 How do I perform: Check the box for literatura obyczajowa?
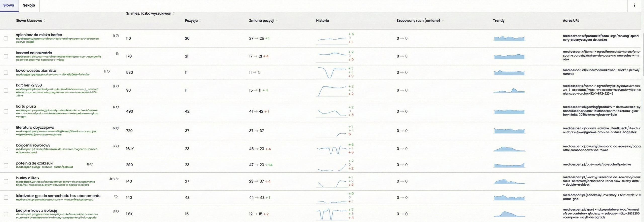point(6,131)
